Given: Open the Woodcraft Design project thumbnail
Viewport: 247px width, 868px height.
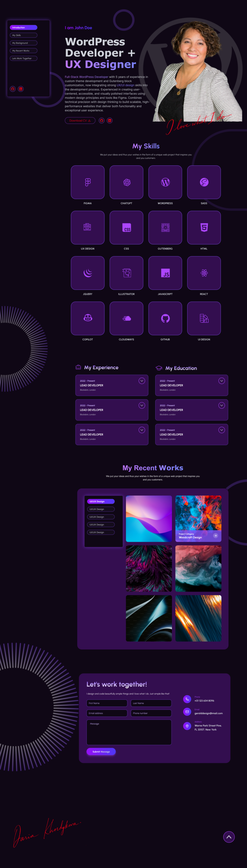Looking at the screenshot, I should [x=198, y=518].
